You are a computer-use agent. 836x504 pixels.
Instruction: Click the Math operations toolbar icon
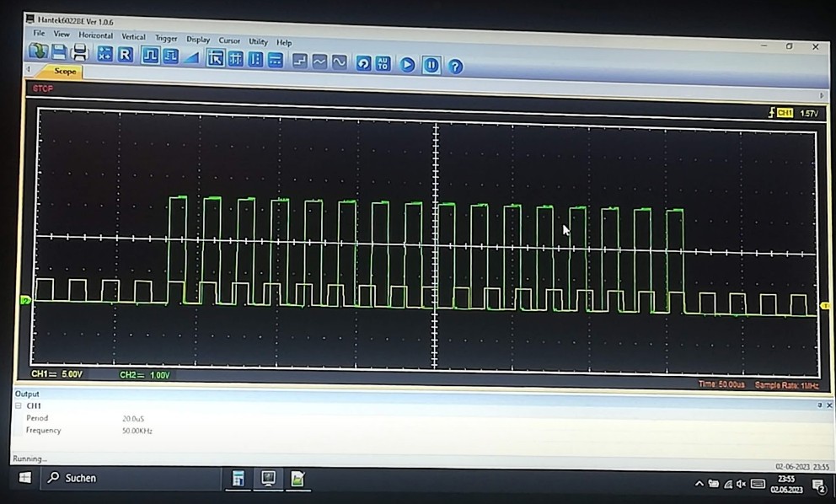pyautogui.click(x=104, y=54)
